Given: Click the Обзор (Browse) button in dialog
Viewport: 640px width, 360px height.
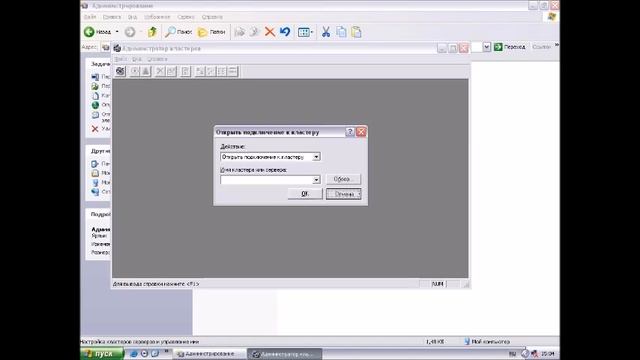Looking at the screenshot, I should click(343, 179).
